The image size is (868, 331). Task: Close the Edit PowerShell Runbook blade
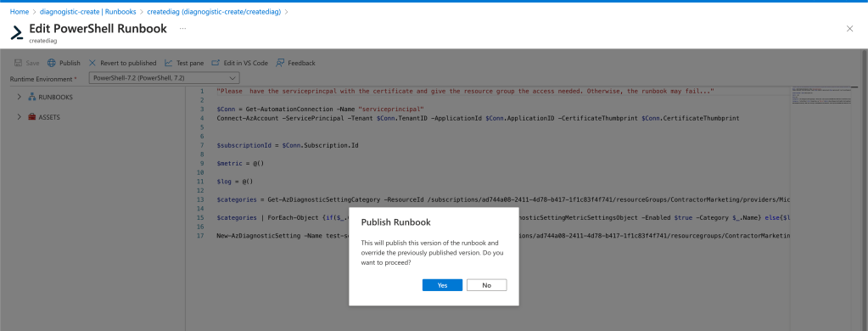point(849,29)
